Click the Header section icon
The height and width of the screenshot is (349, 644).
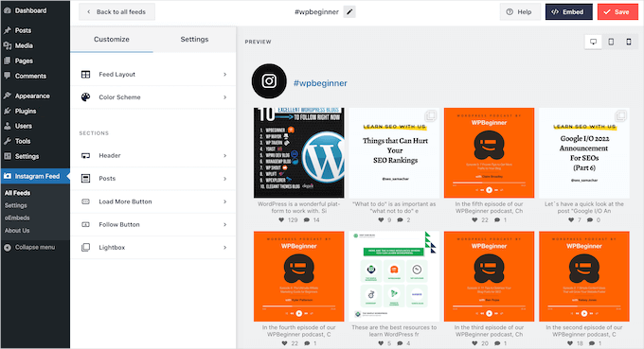point(85,156)
